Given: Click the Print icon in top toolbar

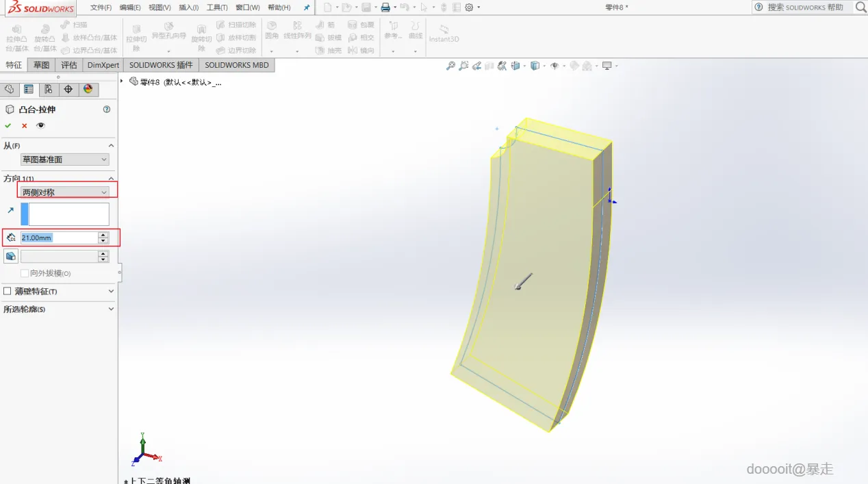Looking at the screenshot, I should tap(385, 8).
